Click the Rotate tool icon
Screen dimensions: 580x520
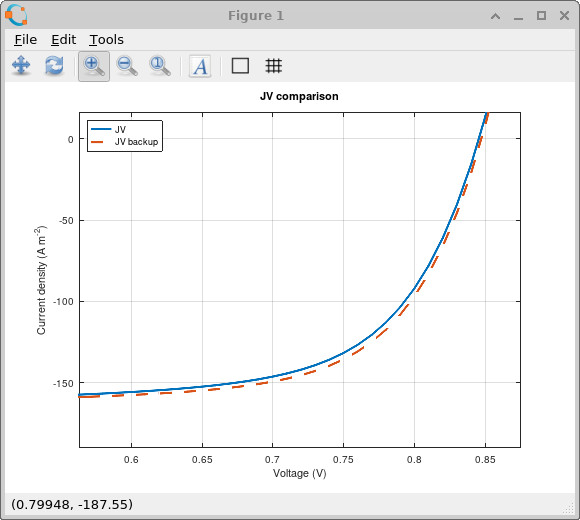click(54, 66)
